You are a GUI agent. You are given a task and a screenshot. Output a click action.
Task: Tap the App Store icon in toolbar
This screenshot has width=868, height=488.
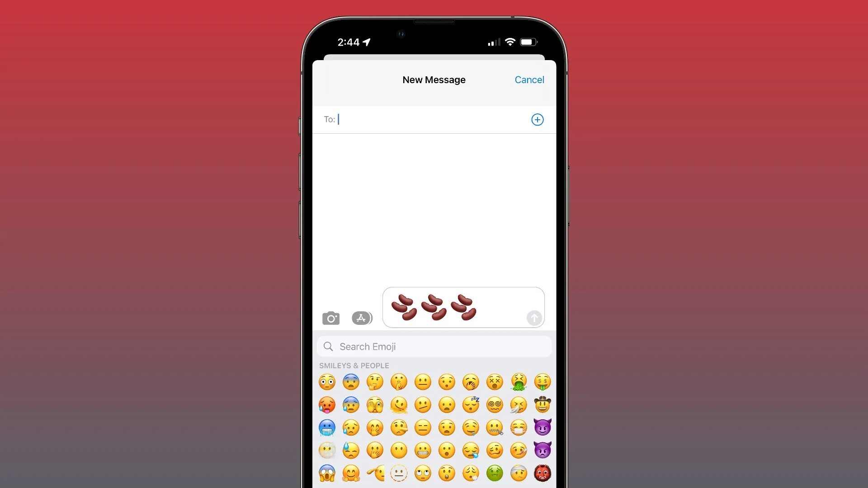(363, 318)
